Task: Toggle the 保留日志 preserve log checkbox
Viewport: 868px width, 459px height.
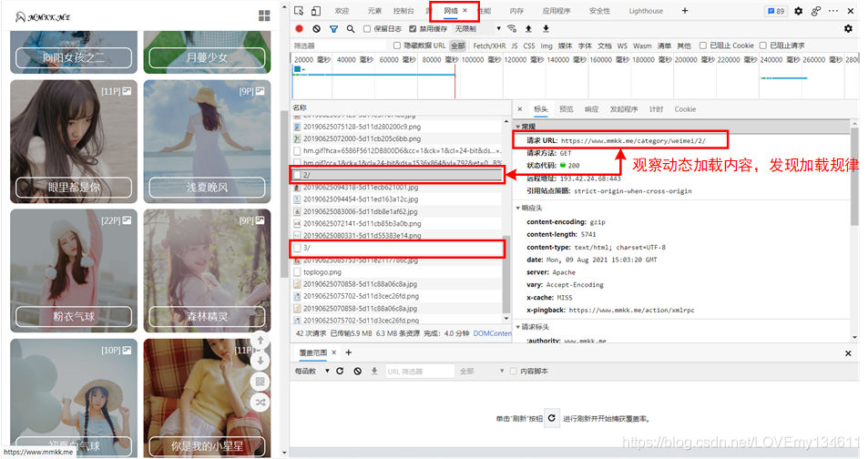Action: coord(367,29)
